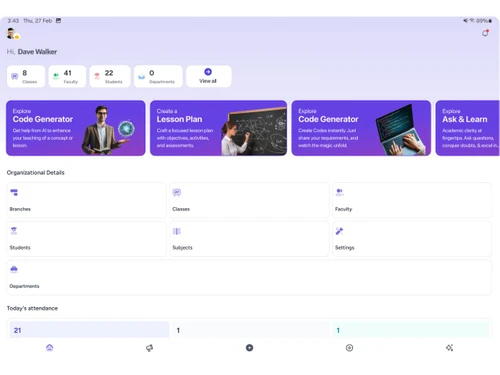Open the Branches label
The image size is (500, 375).
pyautogui.click(x=20, y=209)
